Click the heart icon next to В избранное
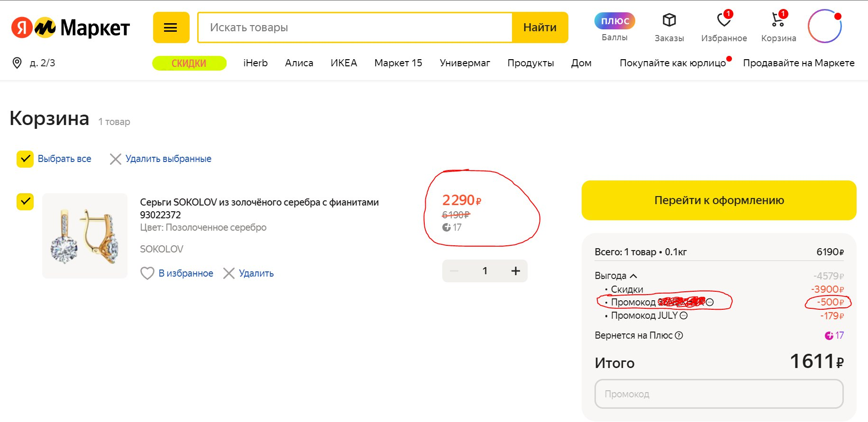The image size is (868, 422). [147, 273]
